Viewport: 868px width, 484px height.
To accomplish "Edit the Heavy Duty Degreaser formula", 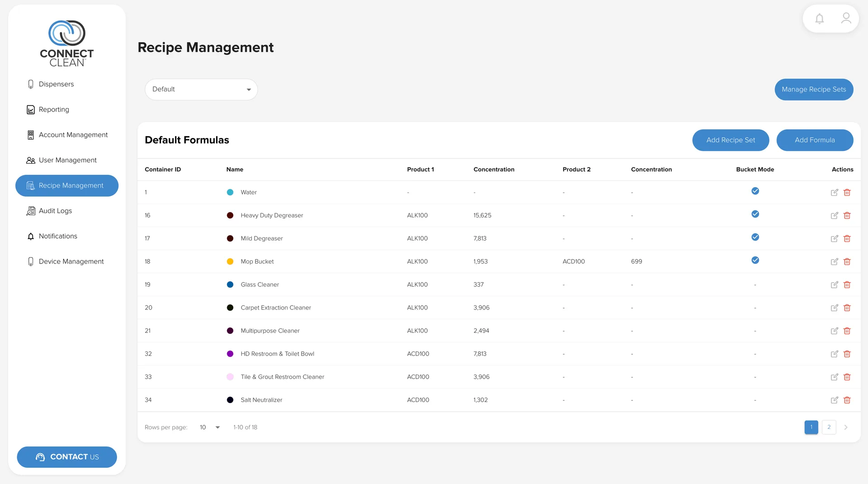I will coord(835,216).
